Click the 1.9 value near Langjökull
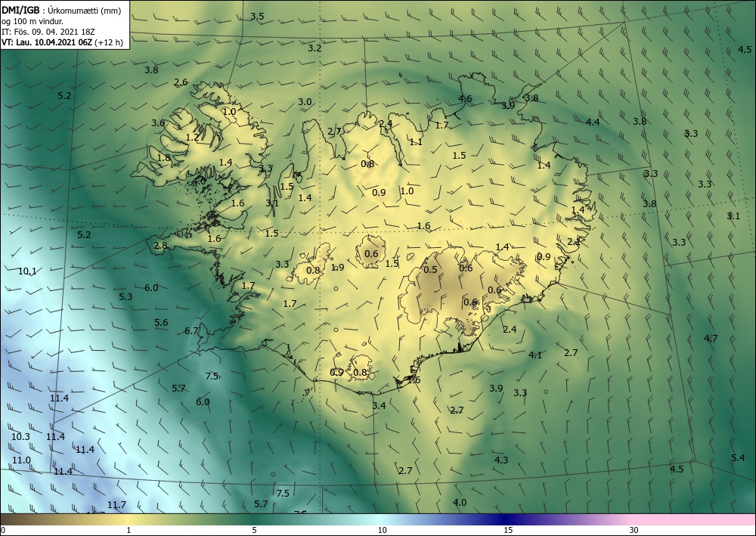 click(x=337, y=268)
